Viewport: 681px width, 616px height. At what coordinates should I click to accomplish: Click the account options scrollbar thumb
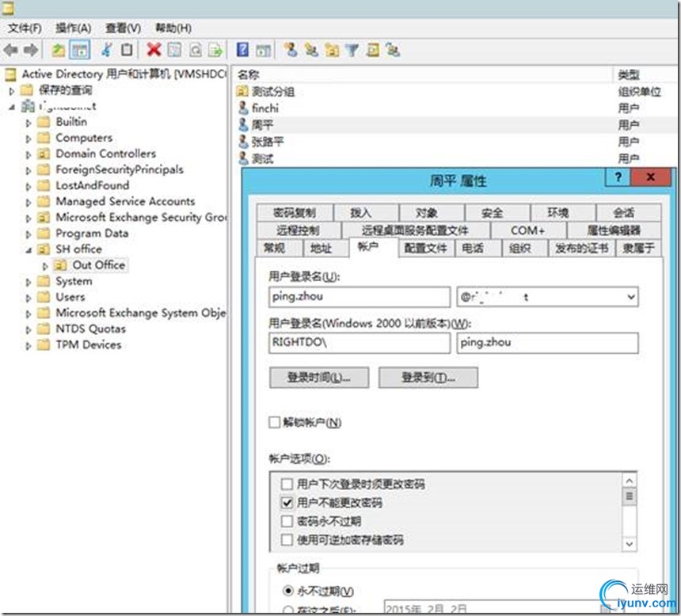point(629,496)
